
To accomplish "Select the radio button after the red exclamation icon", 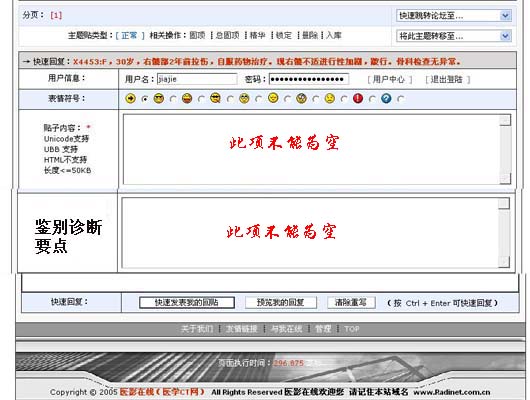I will [x=372, y=99].
